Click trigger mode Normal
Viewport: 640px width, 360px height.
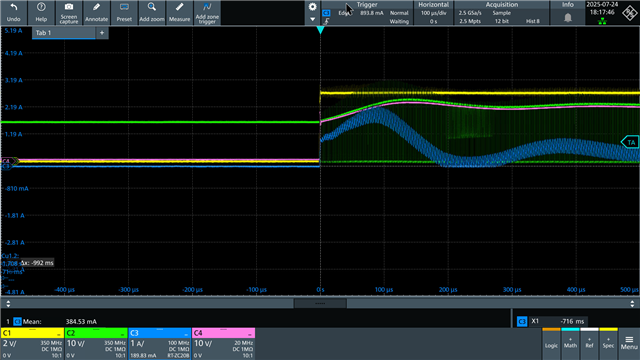(x=399, y=13)
